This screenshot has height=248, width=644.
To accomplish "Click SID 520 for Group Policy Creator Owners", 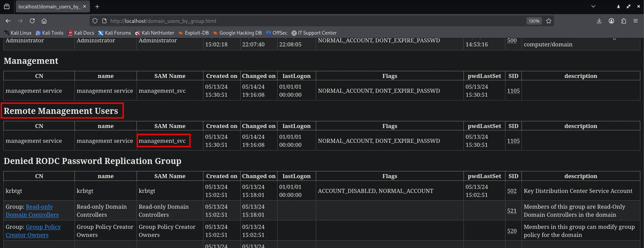I will tap(512, 231).
